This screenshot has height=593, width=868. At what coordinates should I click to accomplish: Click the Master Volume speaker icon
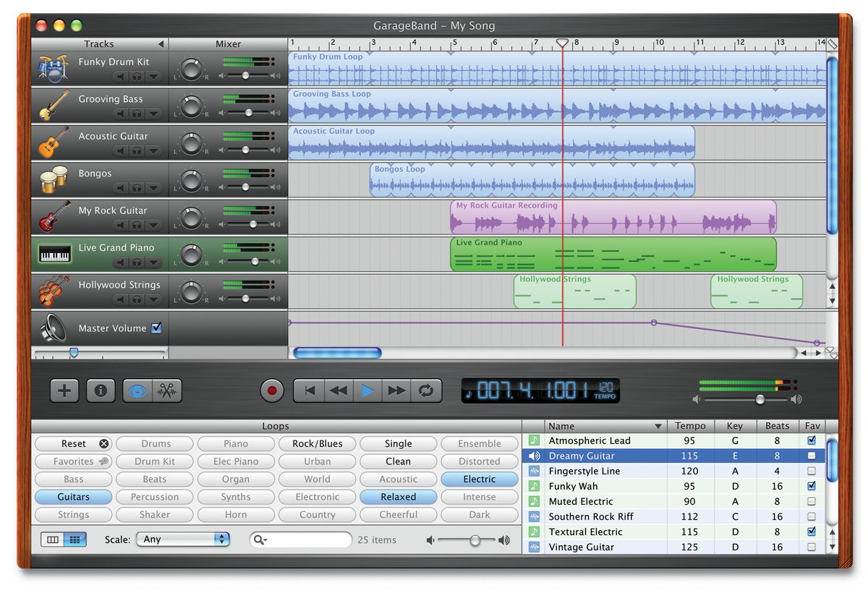[x=54, y=328]
